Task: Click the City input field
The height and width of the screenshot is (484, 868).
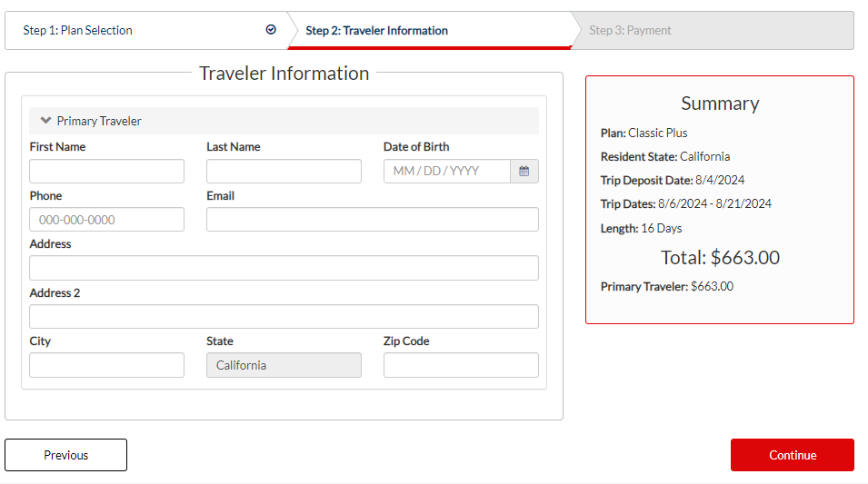Action: click(x=107, y=365)
